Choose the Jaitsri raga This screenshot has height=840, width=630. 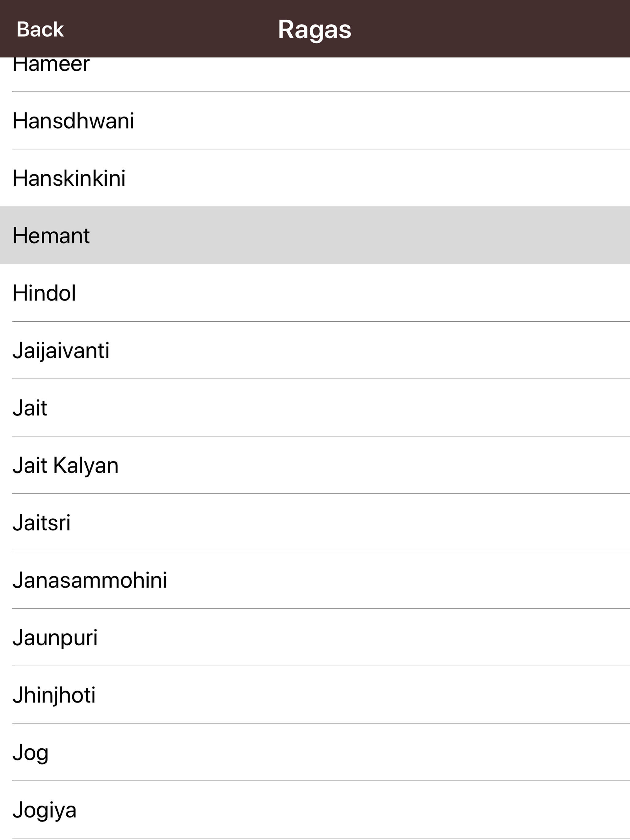point(42,522)
